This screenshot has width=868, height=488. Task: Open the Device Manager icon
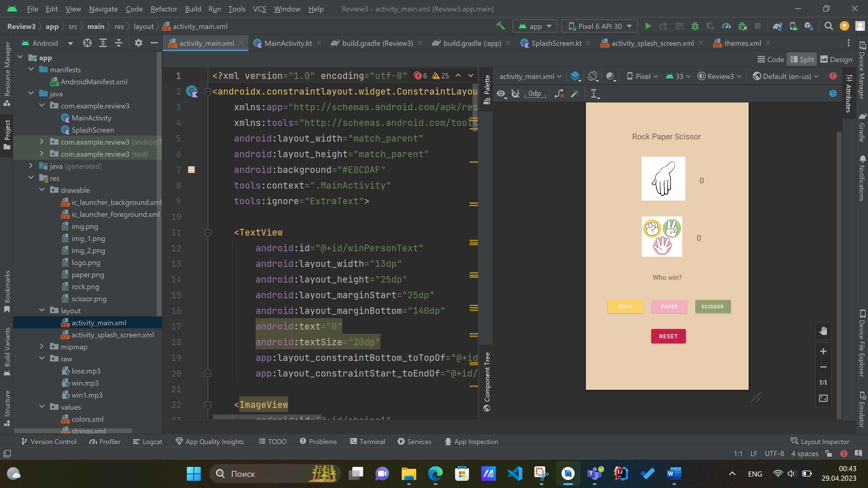[x=793, y=26]
